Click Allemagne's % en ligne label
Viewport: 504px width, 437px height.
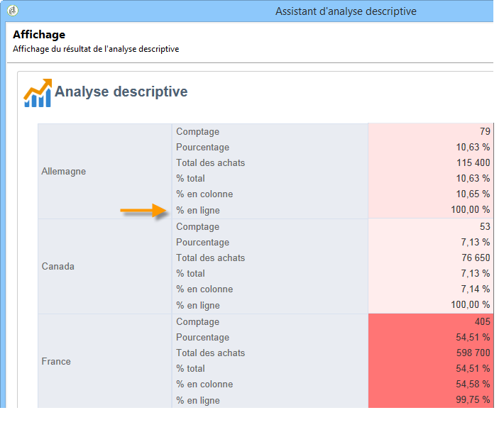click(198, 210)
